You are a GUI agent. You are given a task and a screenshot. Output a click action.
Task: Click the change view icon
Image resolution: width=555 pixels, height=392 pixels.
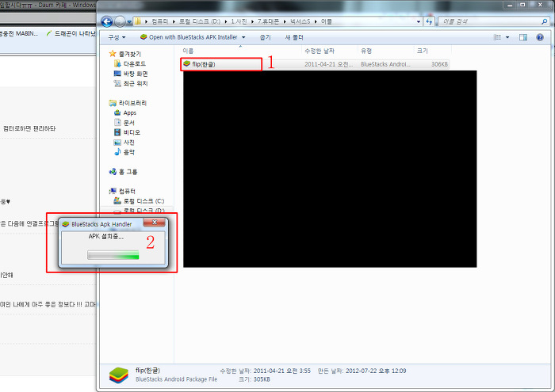[497, 37]
